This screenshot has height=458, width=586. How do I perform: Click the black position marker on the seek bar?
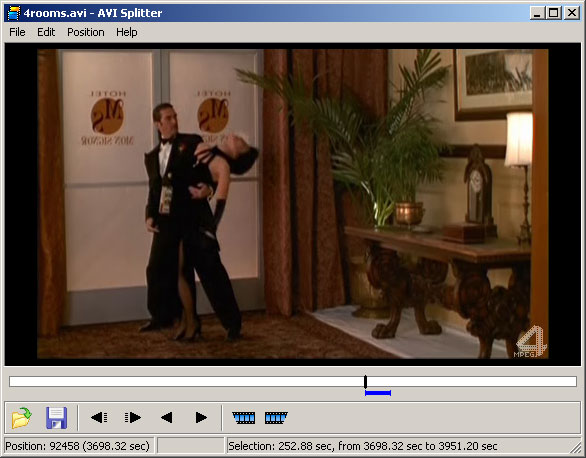pyautogui.click(x=366, y=381)
